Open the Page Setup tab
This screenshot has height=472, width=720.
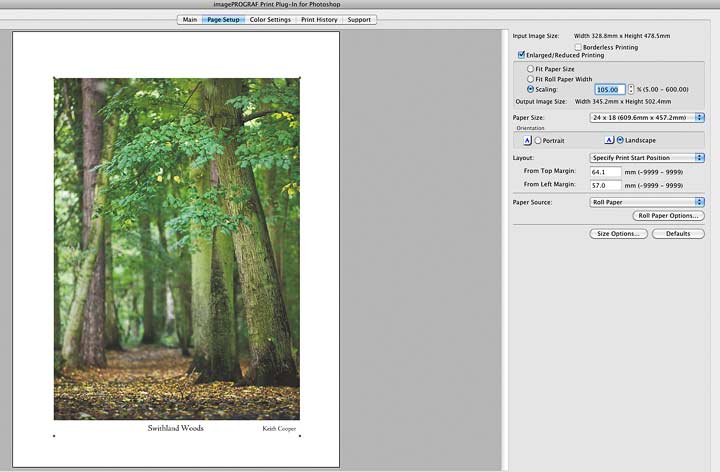coord(223,20)
